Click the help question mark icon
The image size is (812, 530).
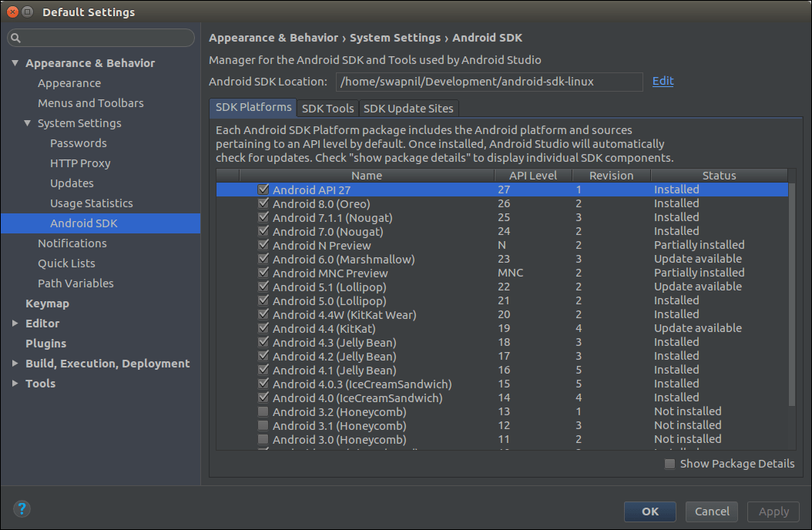tap(22, 509)
